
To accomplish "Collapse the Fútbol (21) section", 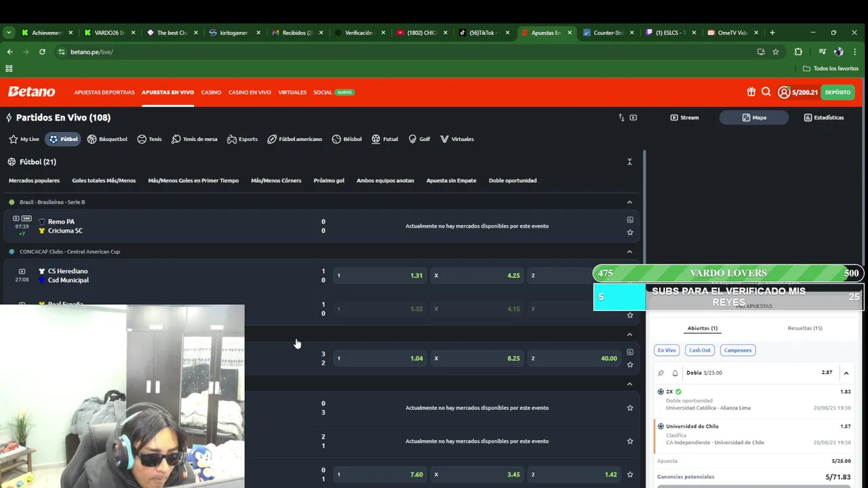I will click(629, 162).
